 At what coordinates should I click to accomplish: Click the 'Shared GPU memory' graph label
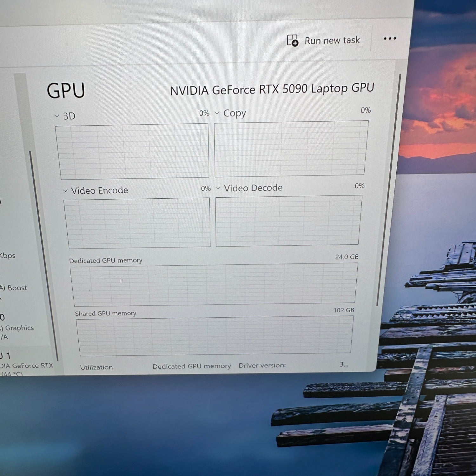point(106,314)
